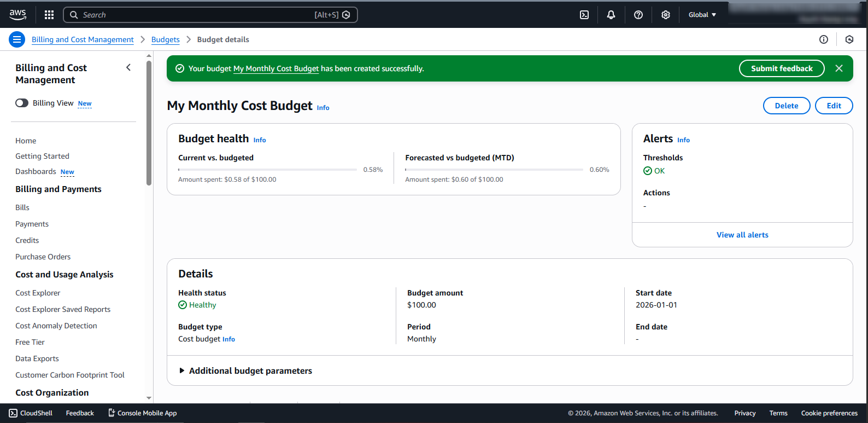Open My Monthly Cost Budget link in banner
The width and height of the screenshot is (868, 423).
point(276,68)
